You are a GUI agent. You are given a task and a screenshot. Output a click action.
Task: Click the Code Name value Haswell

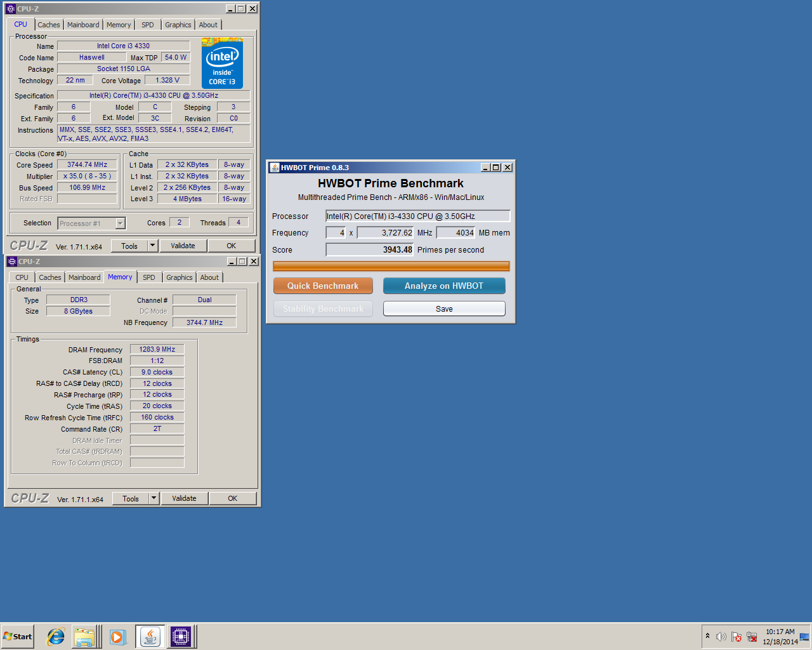click(x=91, y=57)
